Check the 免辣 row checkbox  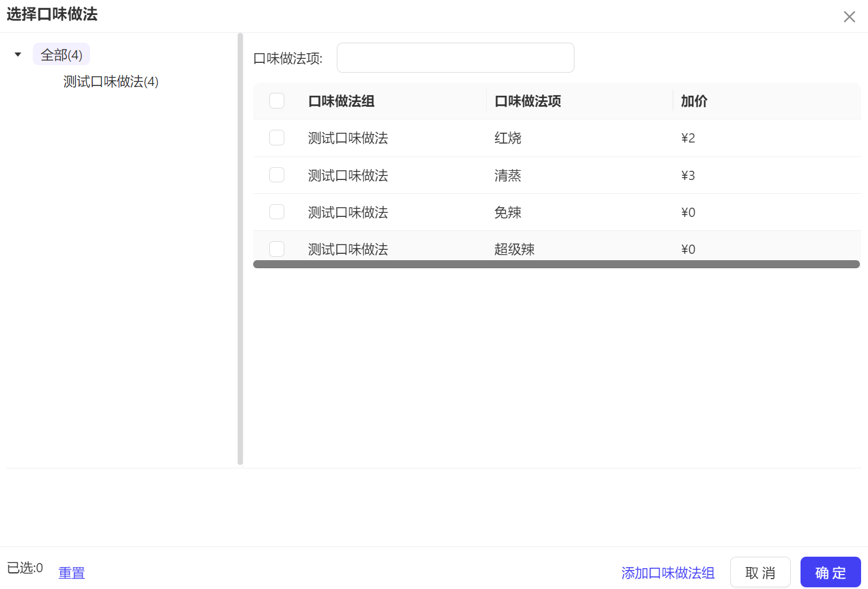pyautogui.click(x=277, y=212)
